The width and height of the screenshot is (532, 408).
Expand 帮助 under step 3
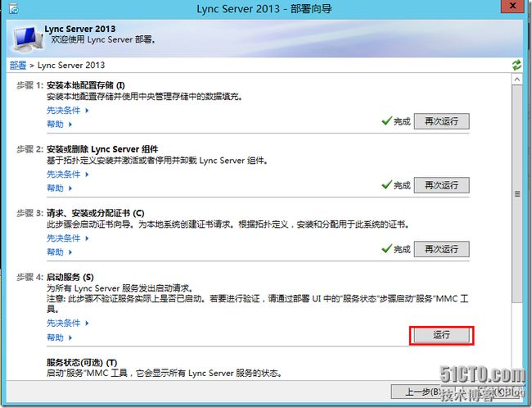tap(60, 252)
